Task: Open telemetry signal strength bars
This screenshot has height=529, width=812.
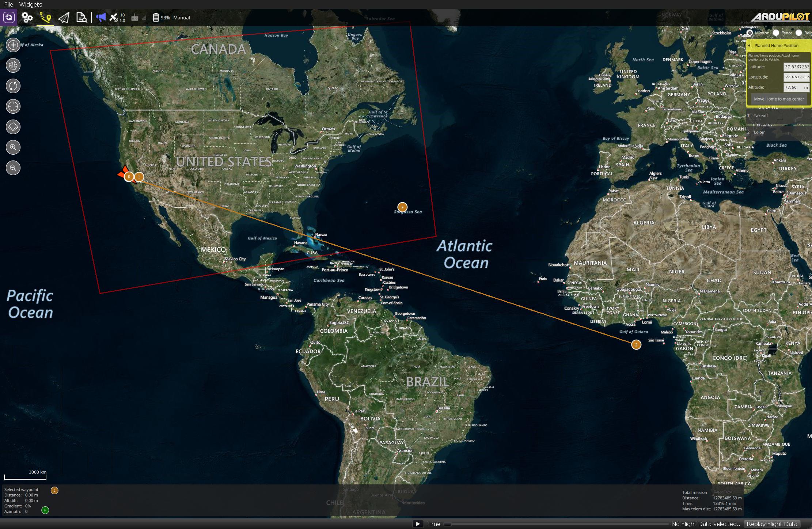Action: [144, 18]
